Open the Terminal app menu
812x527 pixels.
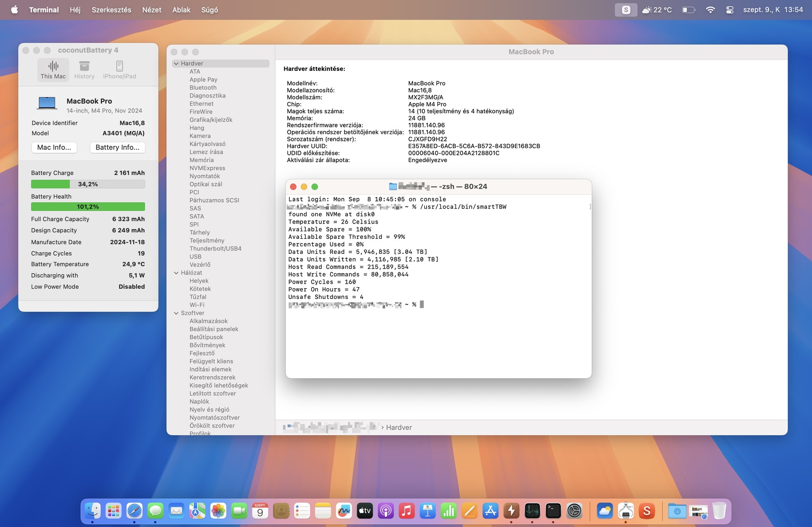coord(44,9)
